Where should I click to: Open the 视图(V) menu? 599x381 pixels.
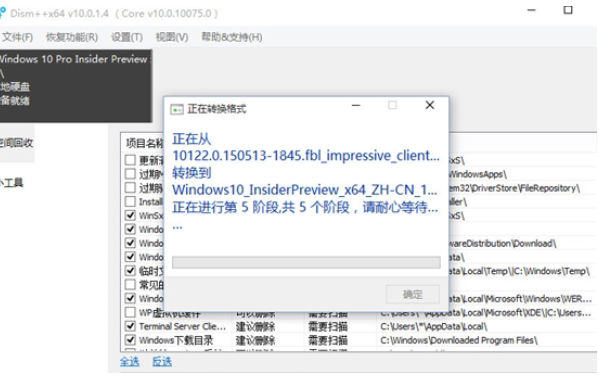tap(172, 37)
